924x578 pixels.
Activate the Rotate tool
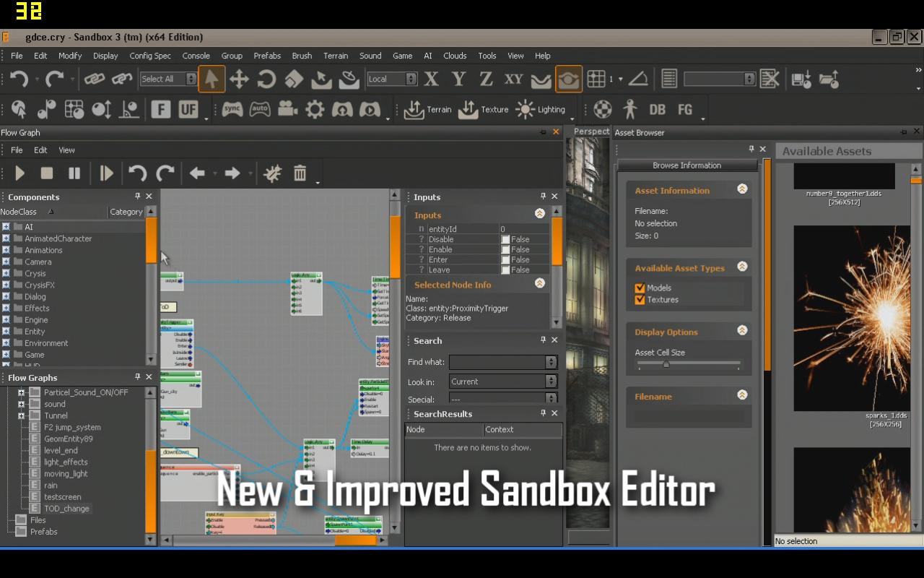[266, 79]
